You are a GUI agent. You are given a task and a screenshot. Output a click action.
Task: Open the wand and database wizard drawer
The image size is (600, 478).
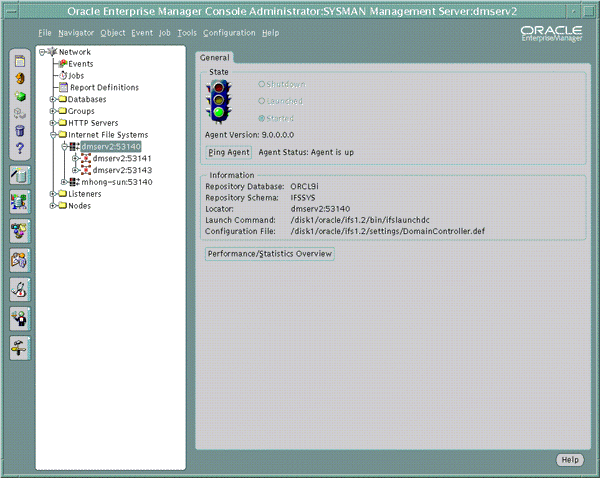(x=20, y=175)
